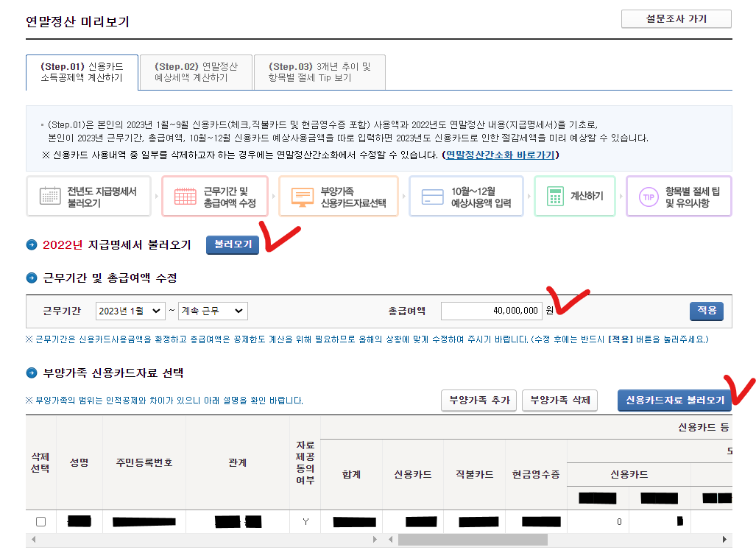Check the 삭제선택 checkbox in the family row
The height and width of the screenshot is (550, 756).
pos(40,521)
